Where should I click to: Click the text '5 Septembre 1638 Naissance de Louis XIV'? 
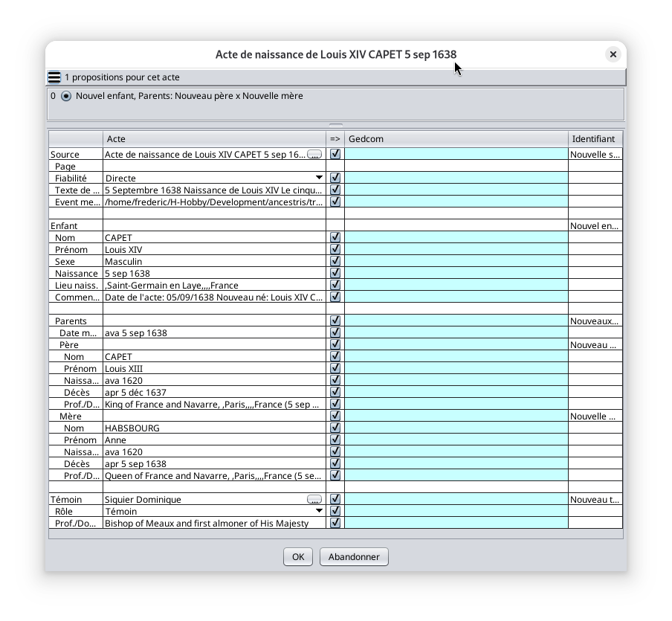[x=213, y=190]
